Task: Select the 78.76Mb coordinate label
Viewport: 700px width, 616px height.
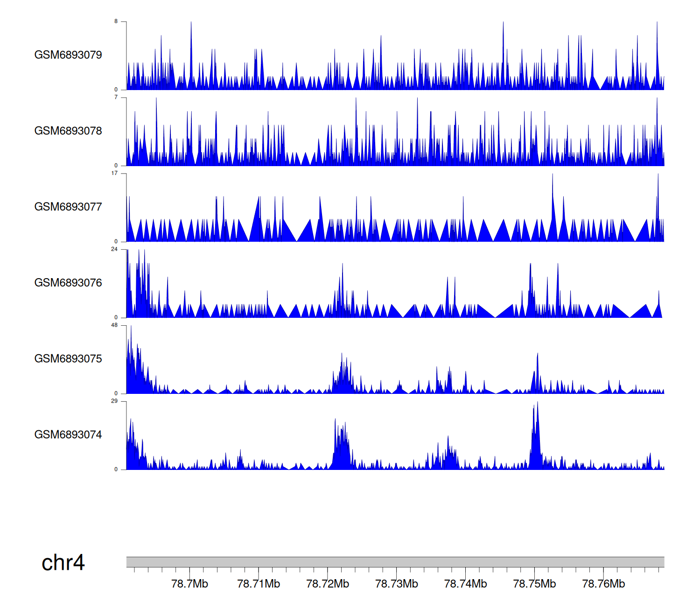Action: pos(603,584)
